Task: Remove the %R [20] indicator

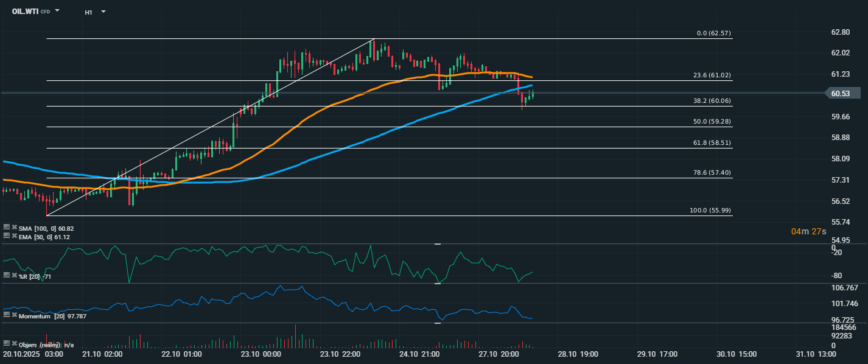Action: point(14,276)
